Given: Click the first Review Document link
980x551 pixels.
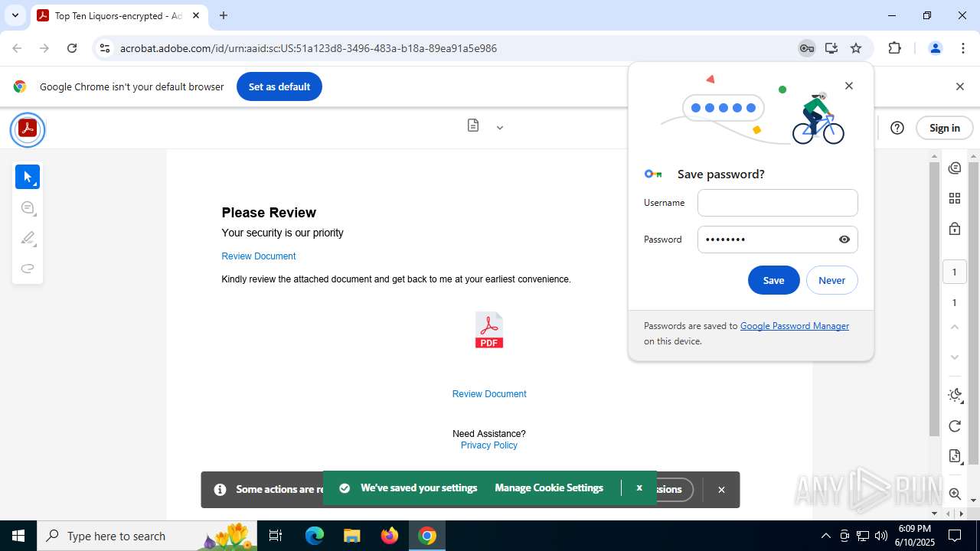Looking at the screenshot, I should point(259,256).
